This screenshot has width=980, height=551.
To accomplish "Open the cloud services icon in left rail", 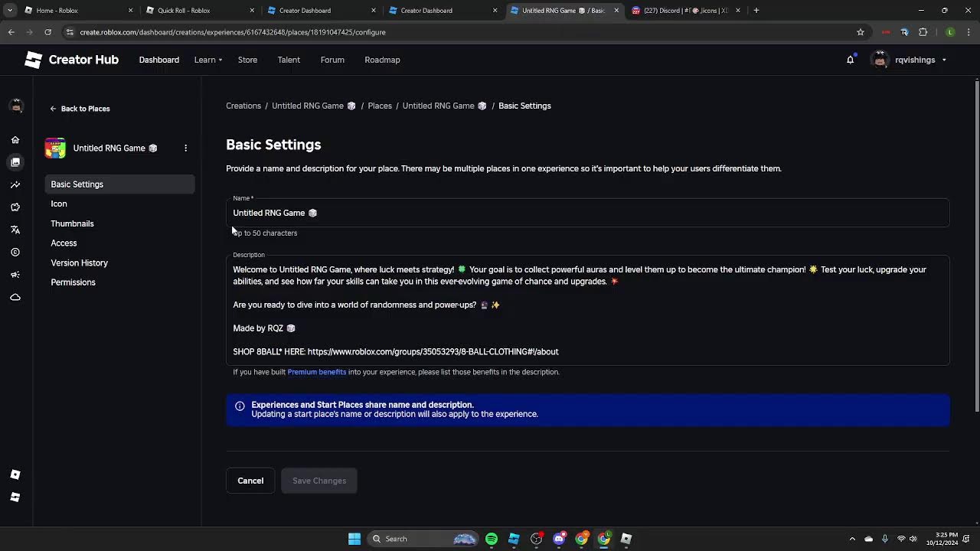I will point(15,297).
